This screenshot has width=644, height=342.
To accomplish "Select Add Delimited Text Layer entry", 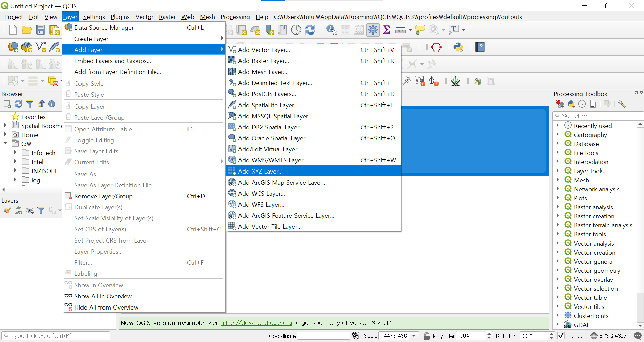I will click(x=313, y=83).
